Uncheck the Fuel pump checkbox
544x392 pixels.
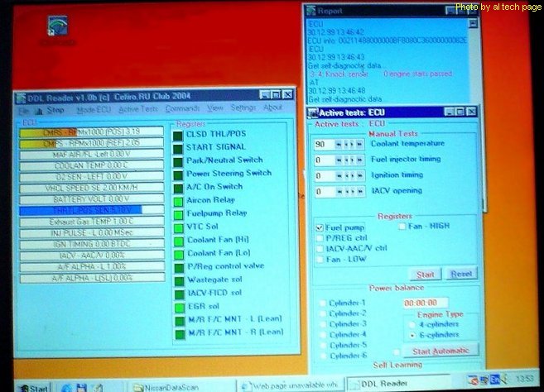pyautogui.click(x=320, y=227)
